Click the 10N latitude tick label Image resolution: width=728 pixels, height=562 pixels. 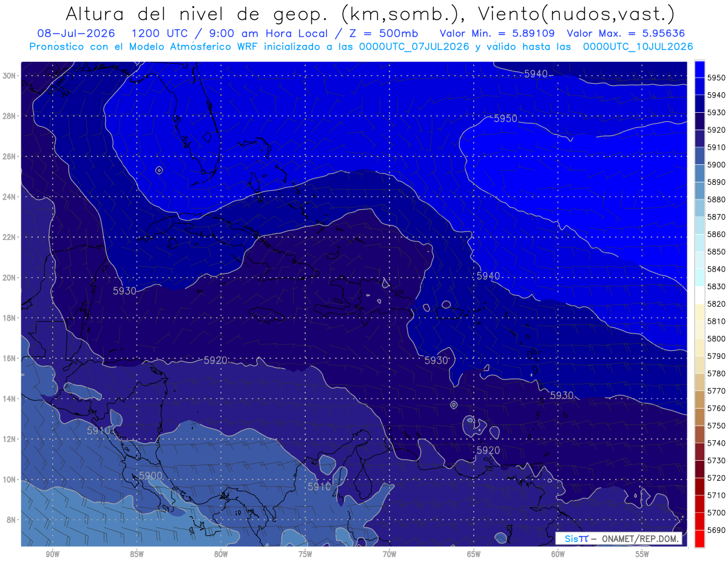point(8,480)
